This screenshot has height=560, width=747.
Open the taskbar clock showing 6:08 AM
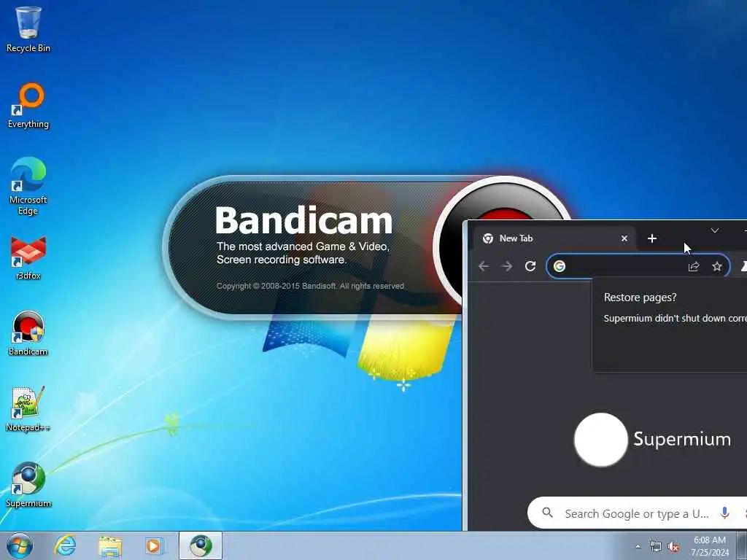point(710,546)
